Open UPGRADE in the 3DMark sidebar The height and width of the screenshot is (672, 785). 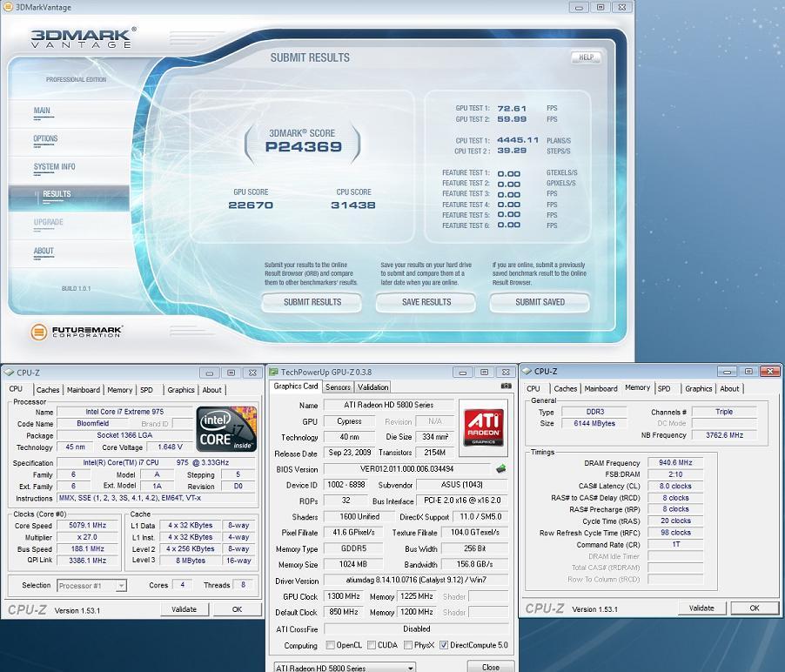click(x=49, y=222)
